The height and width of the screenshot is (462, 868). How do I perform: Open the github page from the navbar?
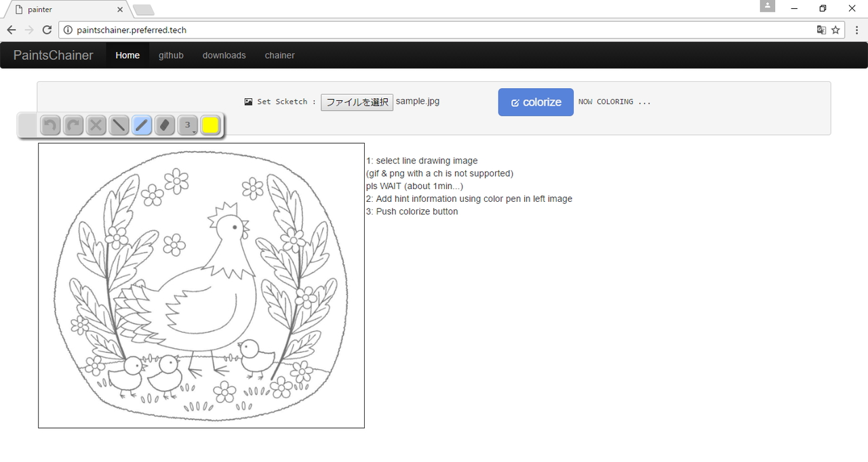point(171,55)
